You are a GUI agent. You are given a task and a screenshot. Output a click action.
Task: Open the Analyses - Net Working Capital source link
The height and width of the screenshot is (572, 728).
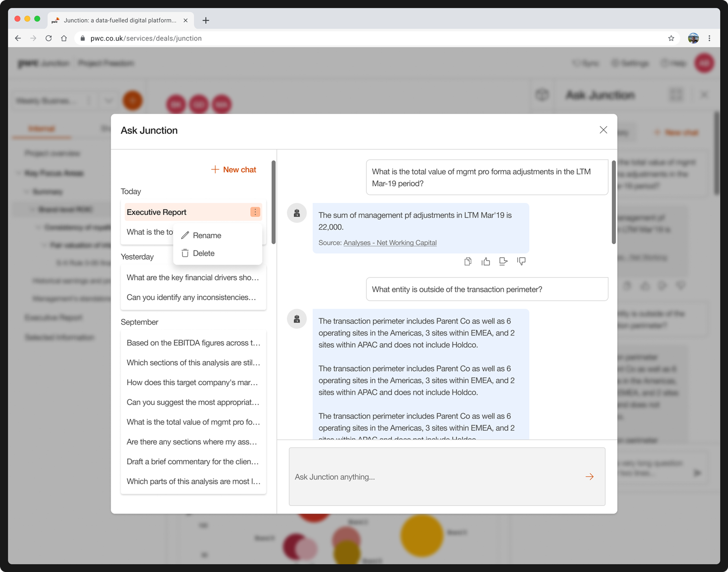click(x=390, y=242)
